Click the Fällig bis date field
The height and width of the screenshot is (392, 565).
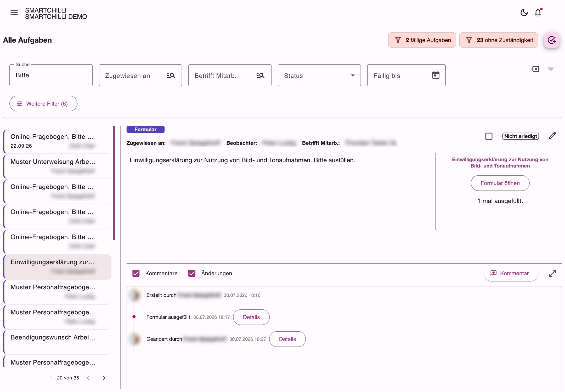(406, 75)
